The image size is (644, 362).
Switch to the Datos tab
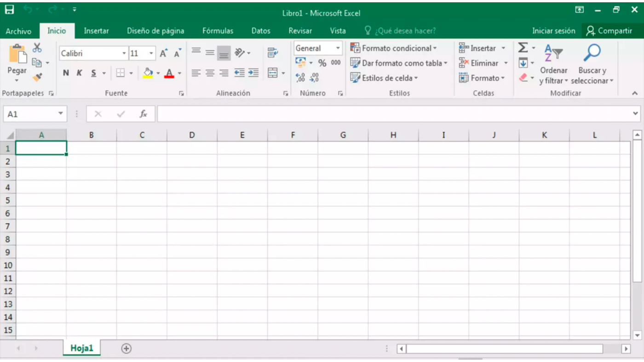click(x=261, y=31)
